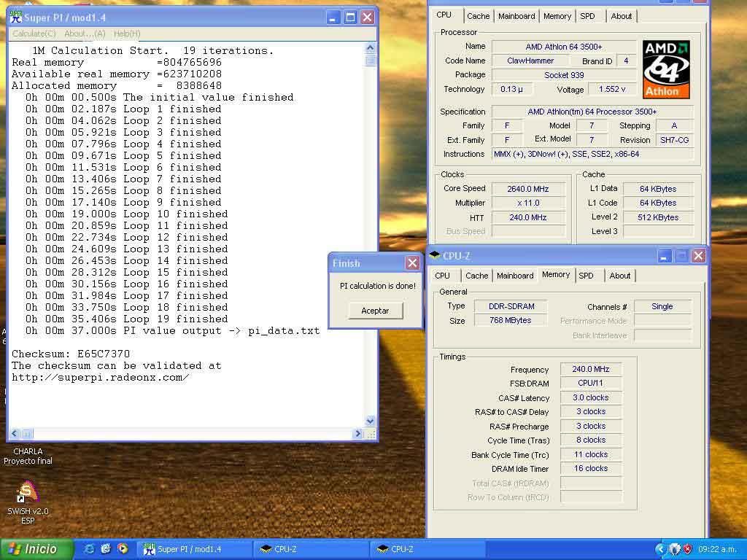Click the Socket 939 package field
This screenshot has width=747, height=560.
point(564,75)
